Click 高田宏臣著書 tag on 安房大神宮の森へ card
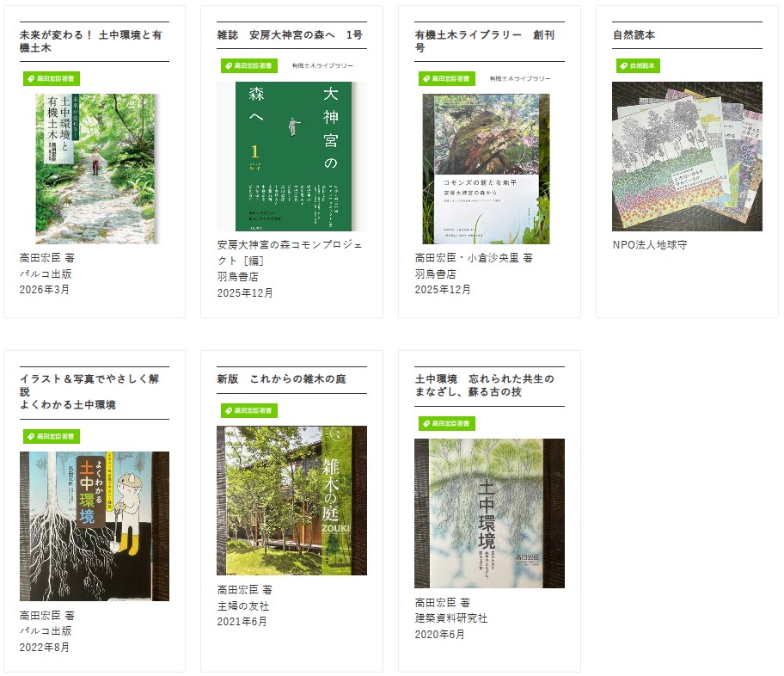784x676 pixels. tap(249, 65)
